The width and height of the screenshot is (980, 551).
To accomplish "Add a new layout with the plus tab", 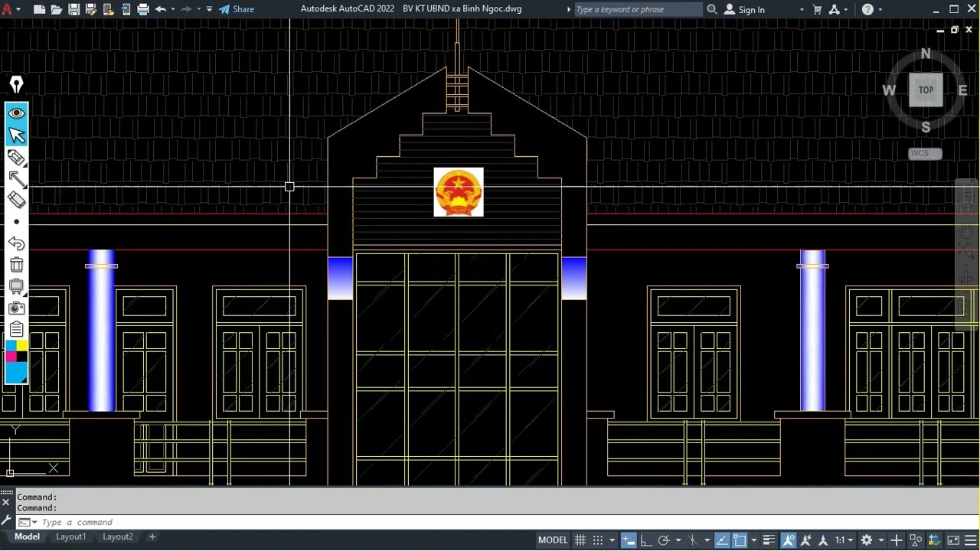I will (152, 537).
